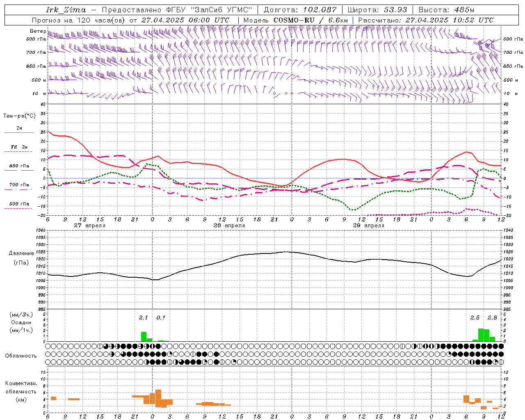
Task: Click the "Td 2м" dew point legend entry
Action: click(19, 147)
